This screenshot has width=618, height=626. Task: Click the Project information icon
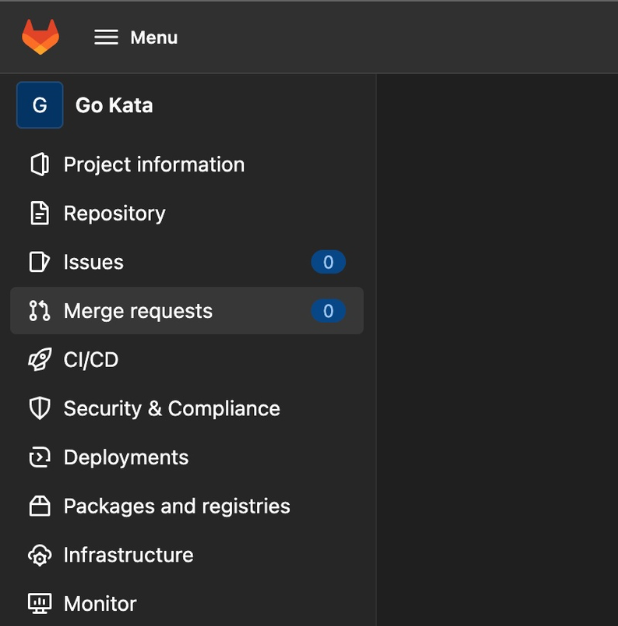pyautogui.click(x=39, y=164)
